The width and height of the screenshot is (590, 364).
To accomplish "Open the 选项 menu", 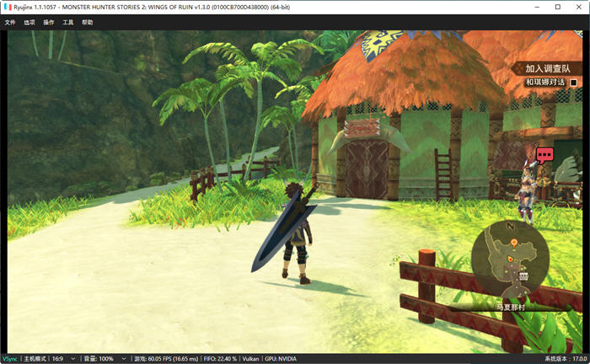I will 29,22.
